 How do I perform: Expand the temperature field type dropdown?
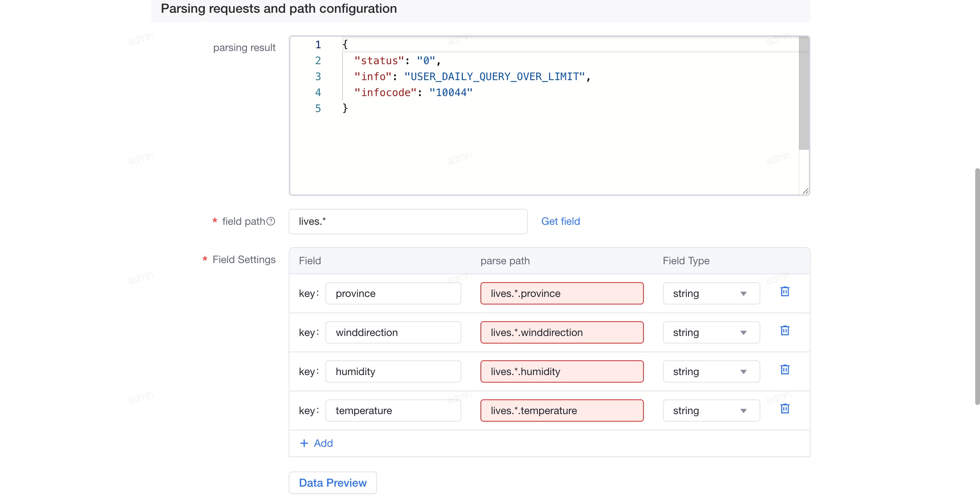point(711,411)
